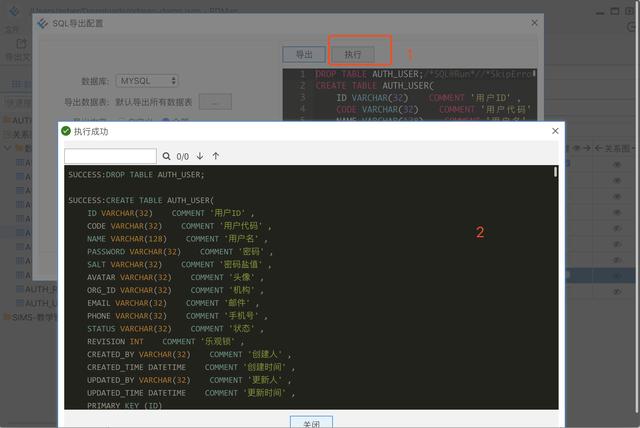The width and height of the screenshot is (640, 428).
Task: Toggle the eye icon in the highlighted row
Action: (x=617, y=275)
